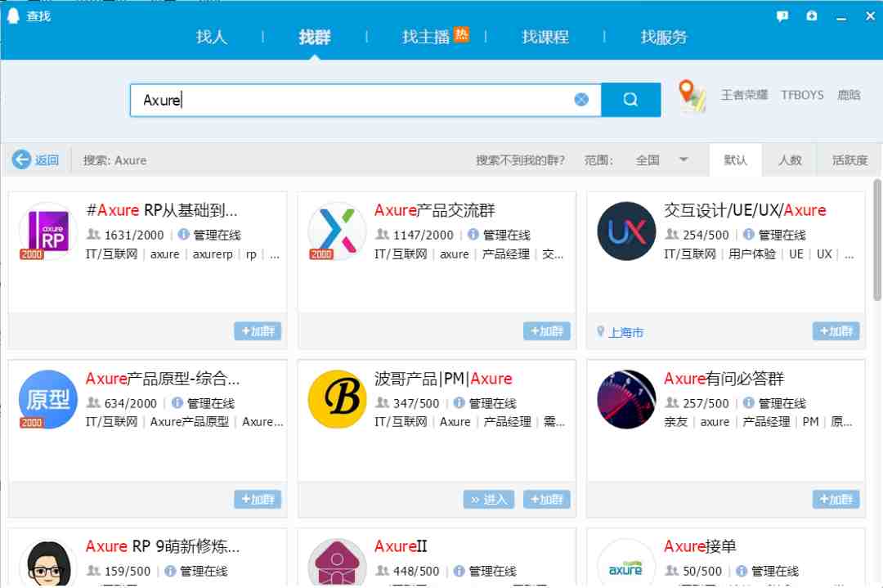Click the vertical scrollbar on the results list
This screenshot has width=883, height=588.
tap(877, 240)
